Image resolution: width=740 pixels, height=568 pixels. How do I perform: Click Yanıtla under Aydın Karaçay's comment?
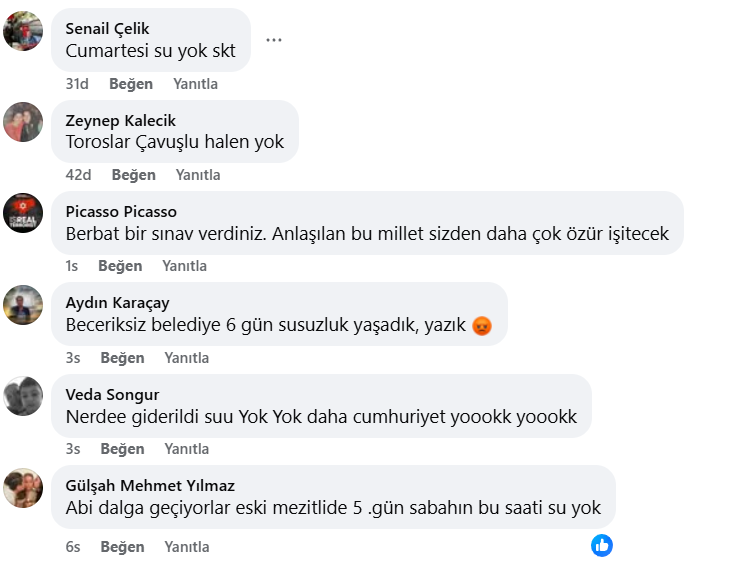pyautogui.click(x=187, y=357)
